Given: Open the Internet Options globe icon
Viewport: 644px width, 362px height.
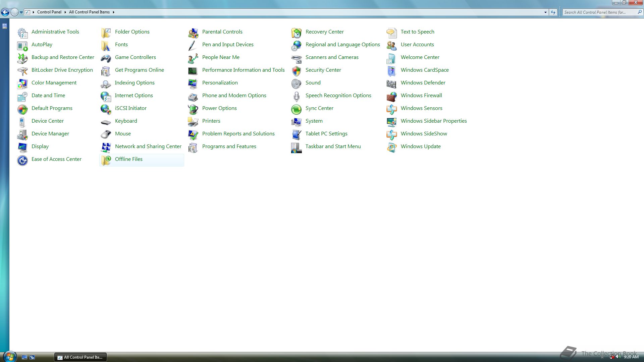Looking at the screenshot, I should tap(106, 96).
